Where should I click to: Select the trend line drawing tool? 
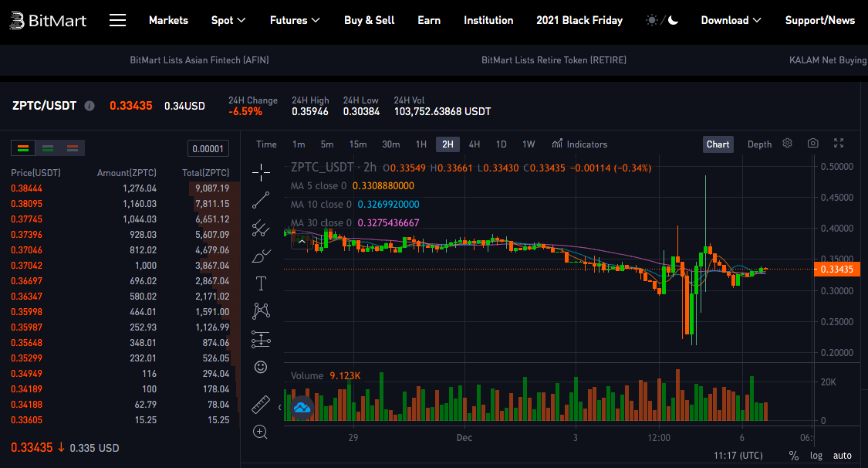click(x=261, y=200)
